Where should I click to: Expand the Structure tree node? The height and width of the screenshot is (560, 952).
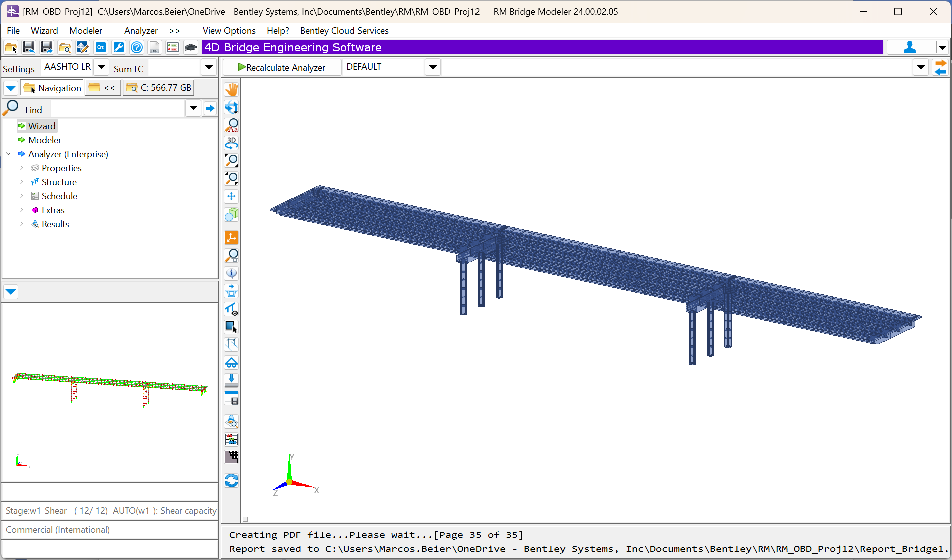(22, 182)
